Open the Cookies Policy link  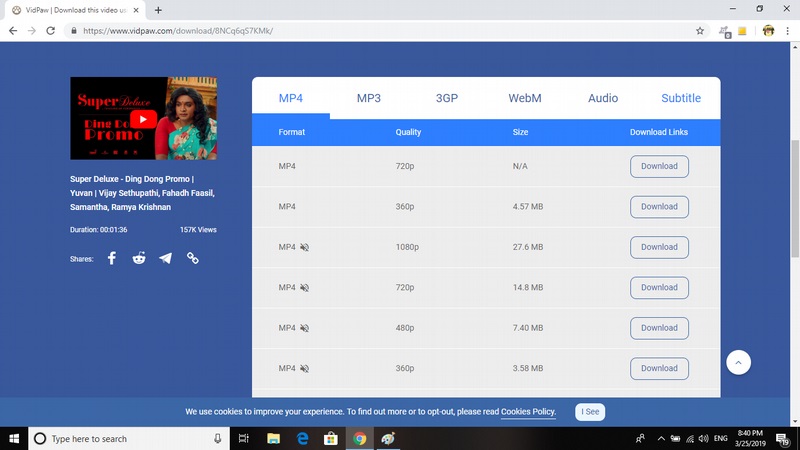click(x=528, y=412)
